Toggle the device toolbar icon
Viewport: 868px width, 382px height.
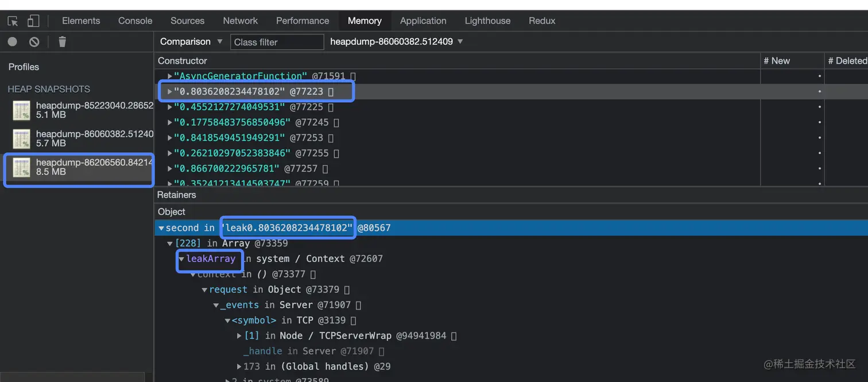coord(33,21)
